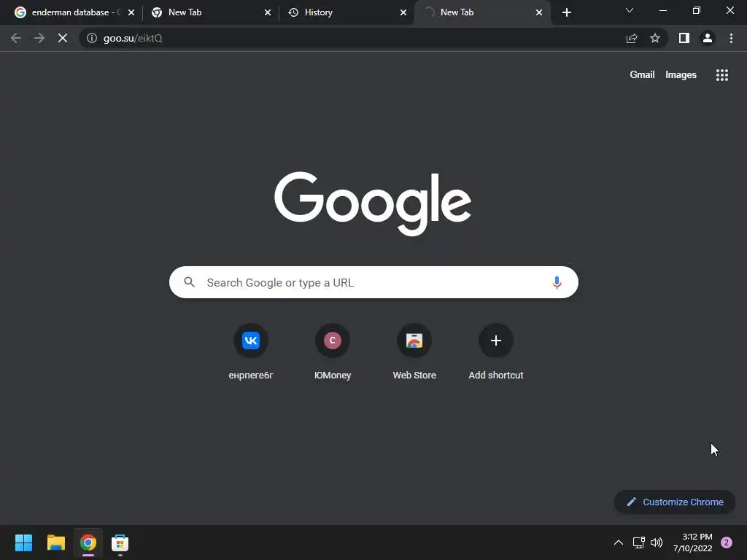Viewport: 747px width, 560px height.
Task: Search by voice microphone icon
Action: [x=557, y=282]
